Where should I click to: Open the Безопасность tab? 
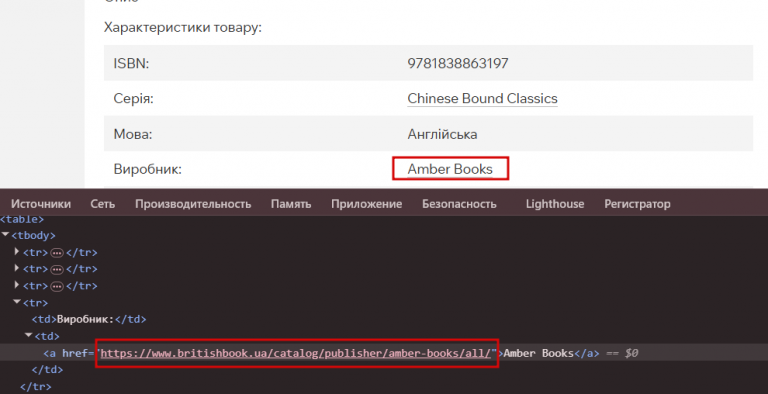459,204
